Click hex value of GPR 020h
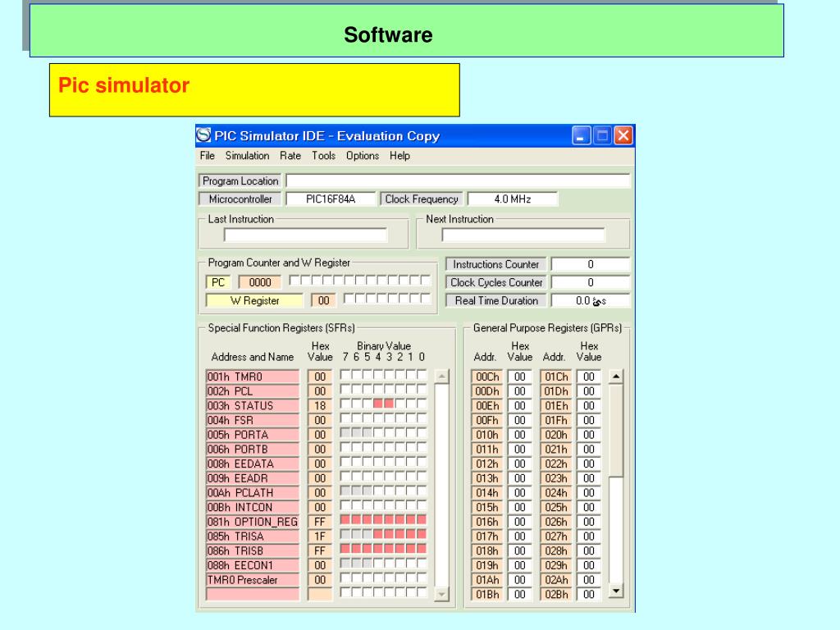Image resolution: width=840 pixels, height=630 pixels. coord(589,435)
